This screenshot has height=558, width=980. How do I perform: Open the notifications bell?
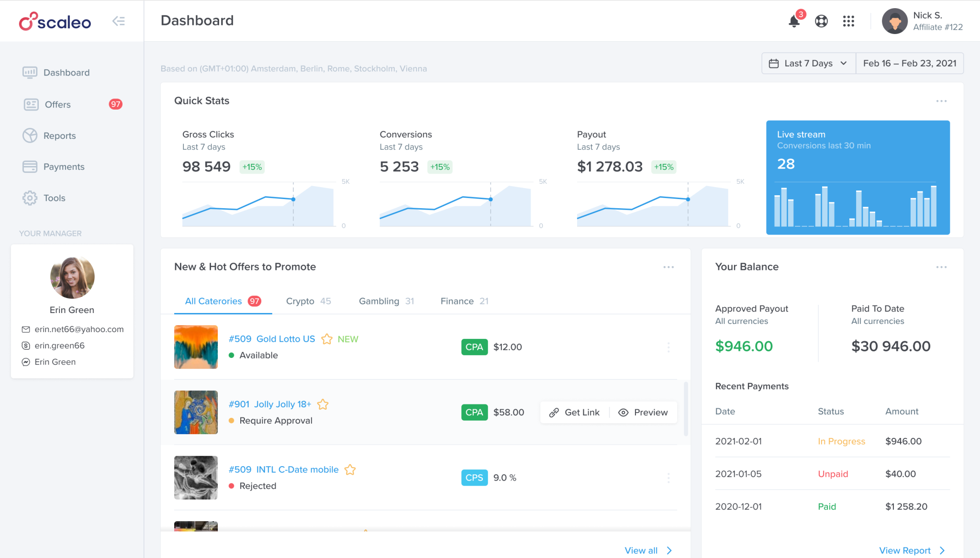pyautogui.click(x=793, y=21)
